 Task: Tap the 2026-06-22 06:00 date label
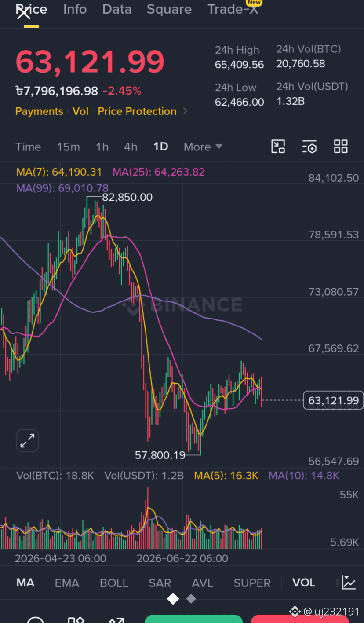tap(182, 559)
